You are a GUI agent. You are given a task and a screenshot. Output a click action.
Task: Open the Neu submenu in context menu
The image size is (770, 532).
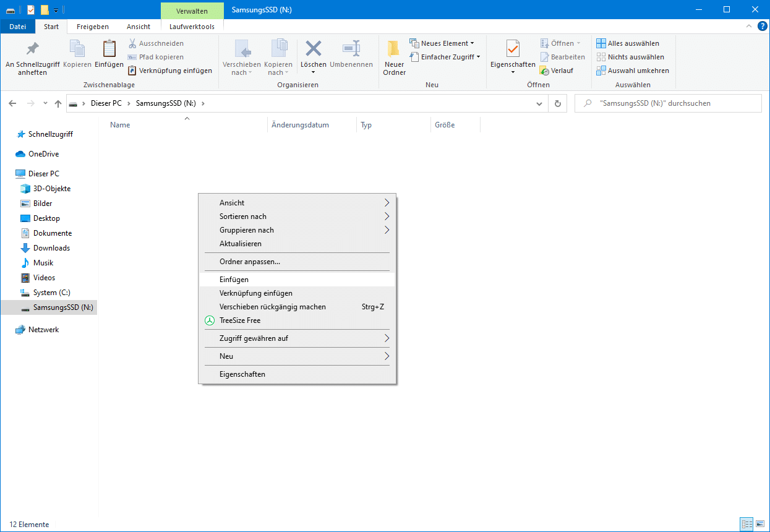tap(297, 356)
